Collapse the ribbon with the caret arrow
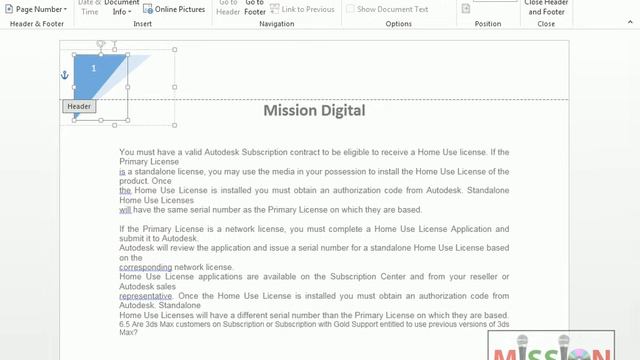The width and height of the screenshot is (640, 360). [x=630, y=22]
